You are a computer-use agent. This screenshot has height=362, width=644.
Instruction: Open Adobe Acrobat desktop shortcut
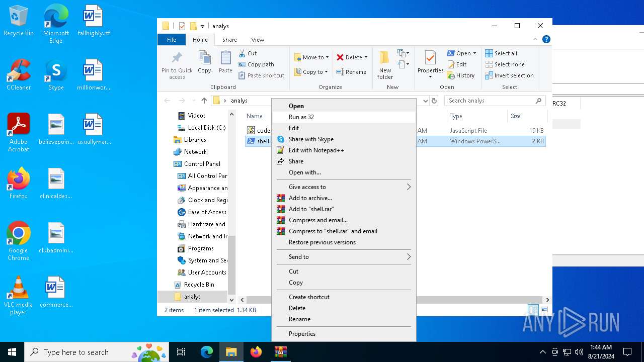[19, 133]
